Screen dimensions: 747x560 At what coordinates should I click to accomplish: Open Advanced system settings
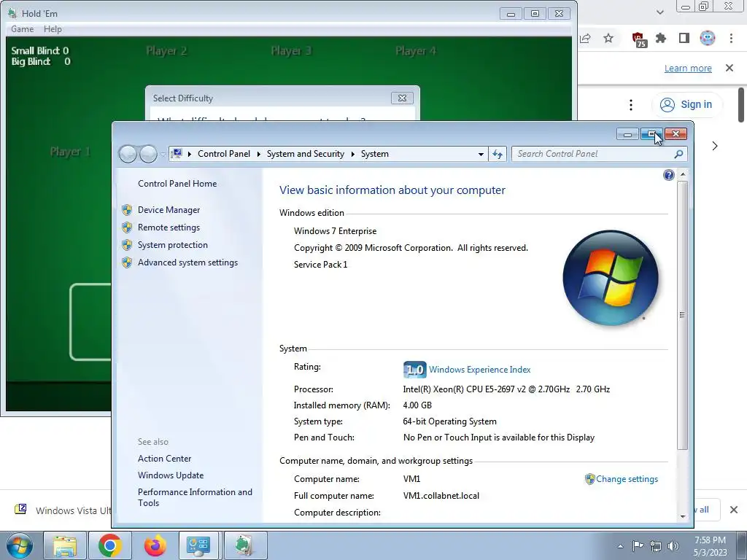coord(187,262)
